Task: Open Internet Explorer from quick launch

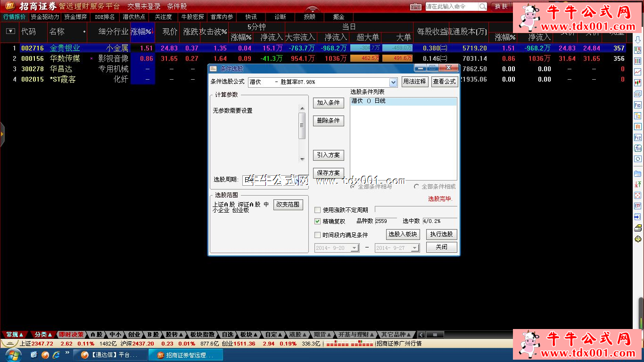Action: coord(56,354)
